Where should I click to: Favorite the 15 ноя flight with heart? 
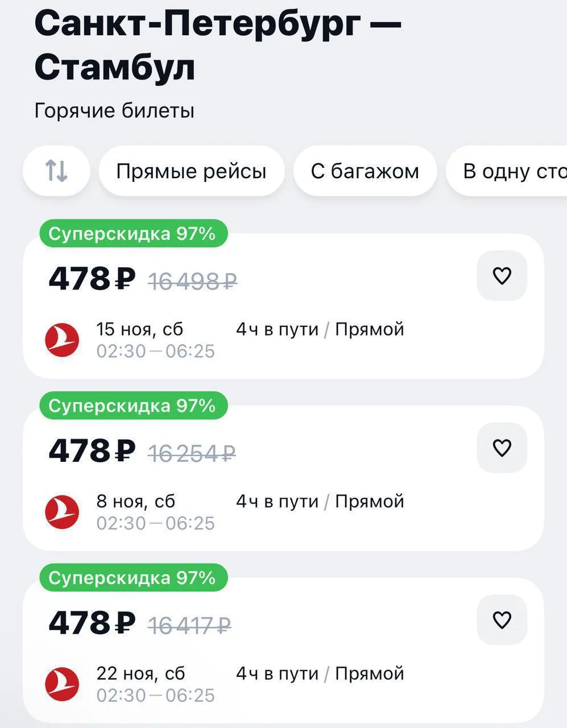502,276
